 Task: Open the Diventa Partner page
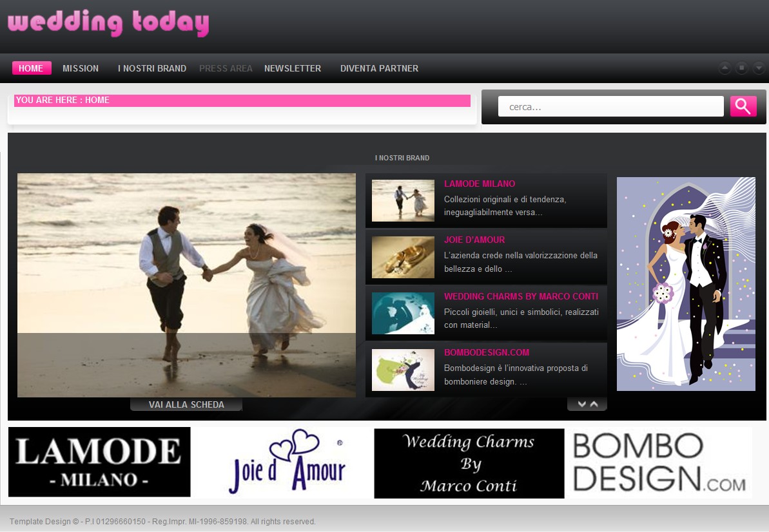click(x=379, y=68)
